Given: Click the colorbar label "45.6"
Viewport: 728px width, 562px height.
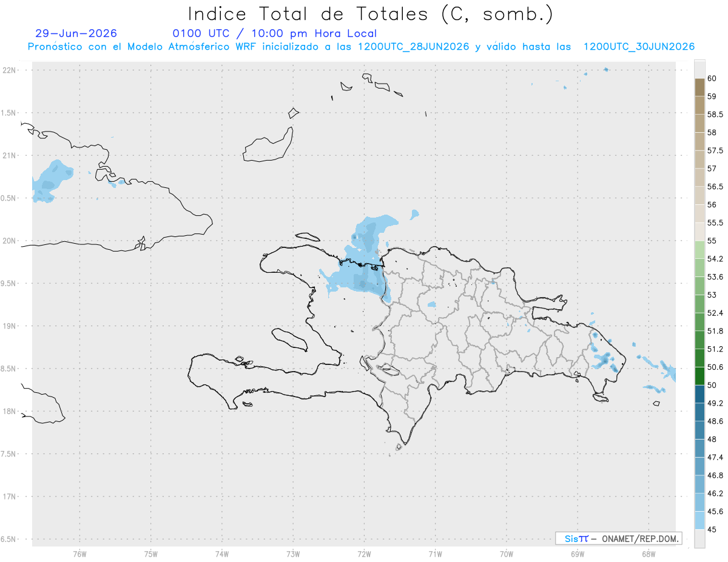Looking at the screenshot, I should point(715,511).
